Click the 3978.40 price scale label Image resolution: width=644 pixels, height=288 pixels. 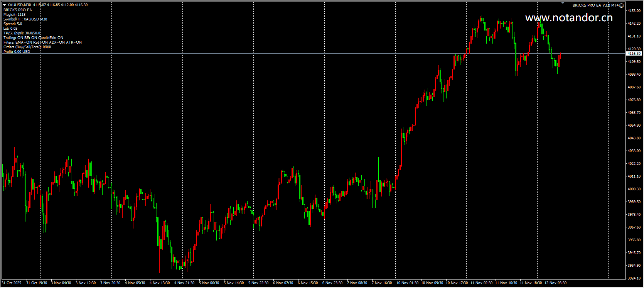coord(634,215)
